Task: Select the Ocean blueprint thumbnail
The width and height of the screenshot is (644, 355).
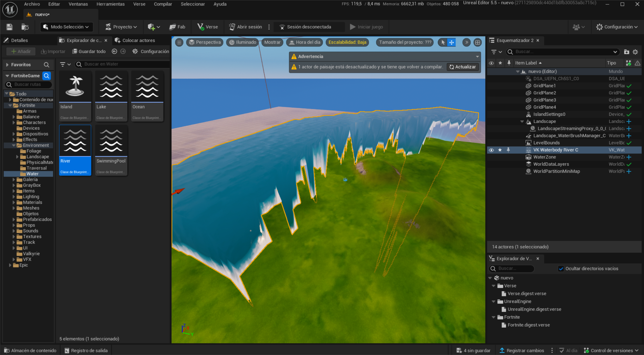Action: point(147,96)
